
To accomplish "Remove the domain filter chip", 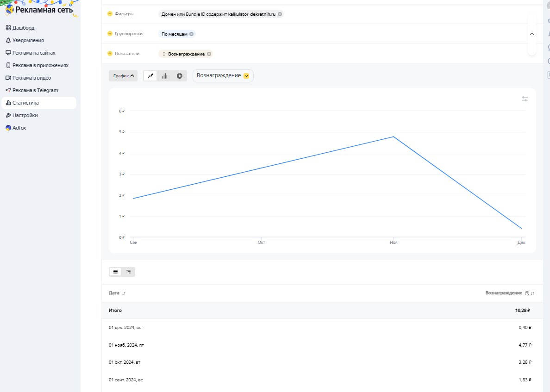I will [x=280, y=14].
